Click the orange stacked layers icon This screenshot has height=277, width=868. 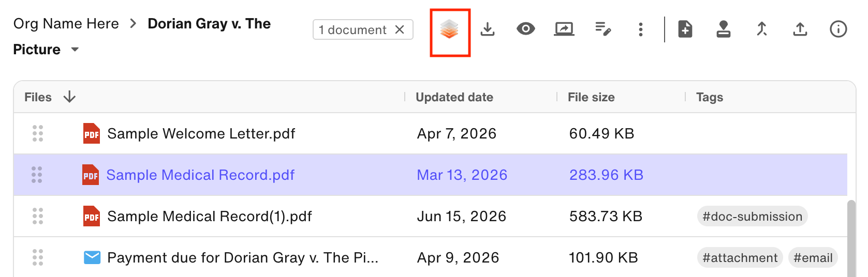click(449, 29)
